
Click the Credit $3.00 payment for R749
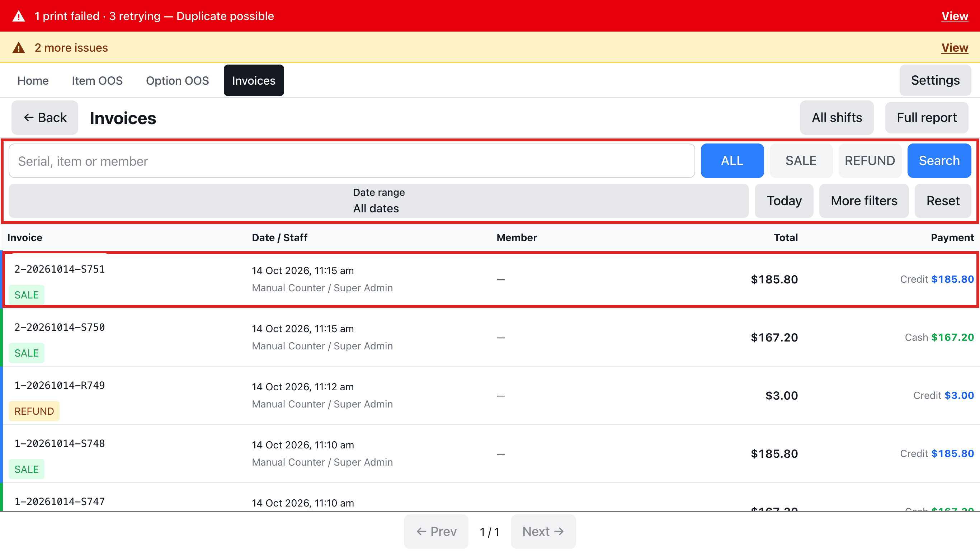(943, 396)
